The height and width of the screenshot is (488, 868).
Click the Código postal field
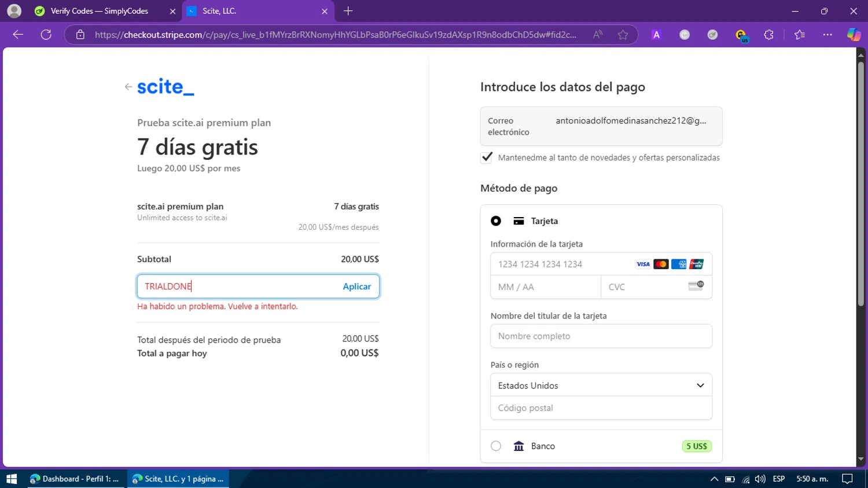[601, 408]
